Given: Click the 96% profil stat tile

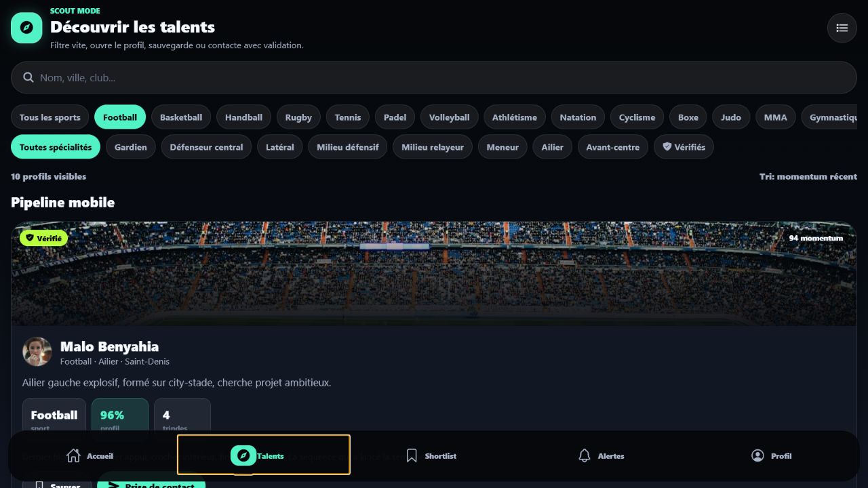Looking at the screenshot, I should [x=120, y=415].
